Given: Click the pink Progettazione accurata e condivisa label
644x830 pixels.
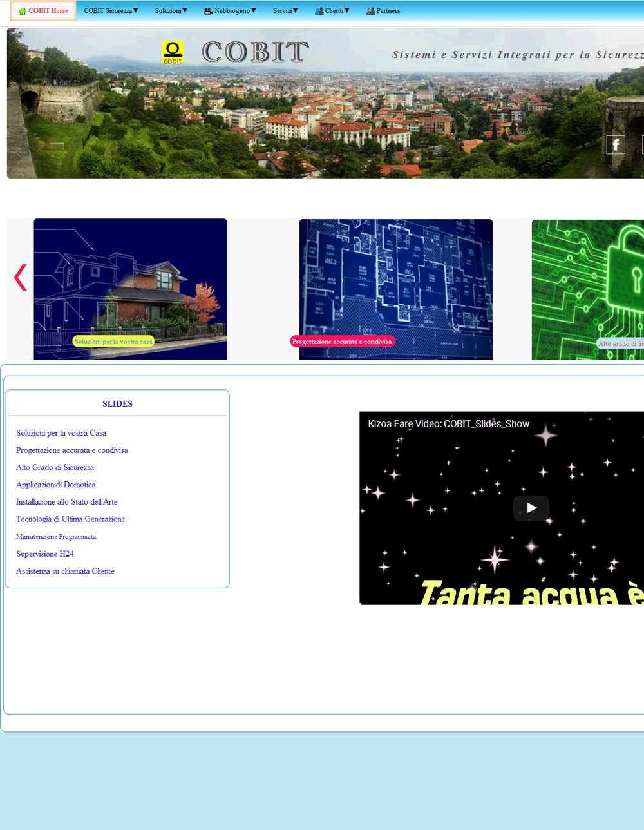Looking at the screenshot, I should (342, 342).
